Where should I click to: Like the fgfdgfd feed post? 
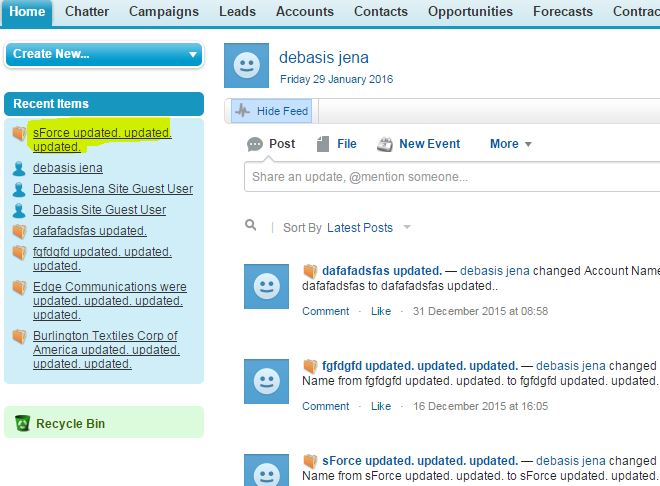coord(381,406)
